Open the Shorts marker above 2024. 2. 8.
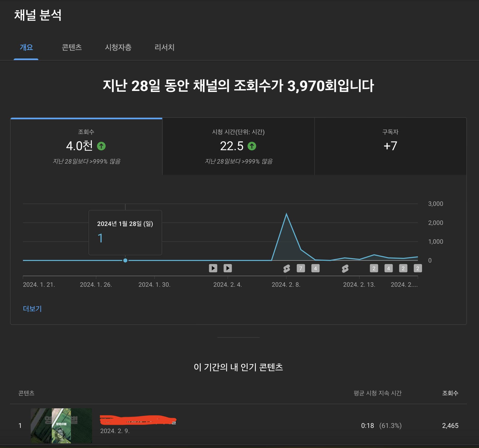 (x=286, y=268)
